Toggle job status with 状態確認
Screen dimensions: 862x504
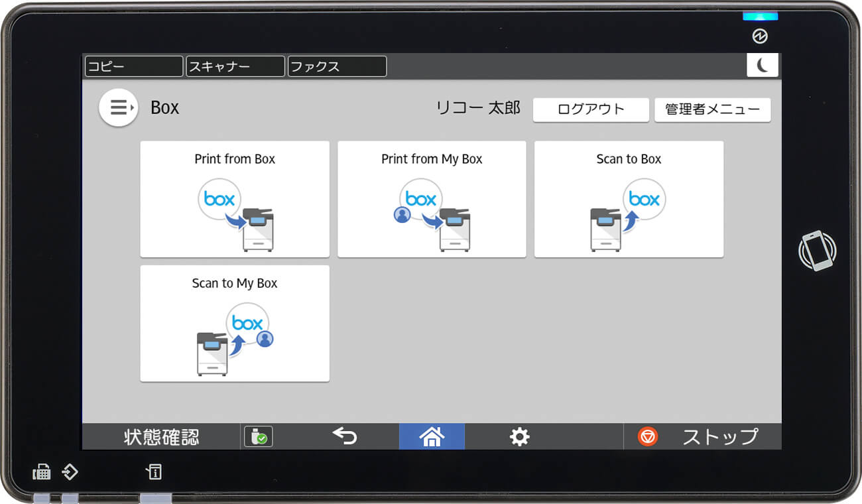point(159,436)
